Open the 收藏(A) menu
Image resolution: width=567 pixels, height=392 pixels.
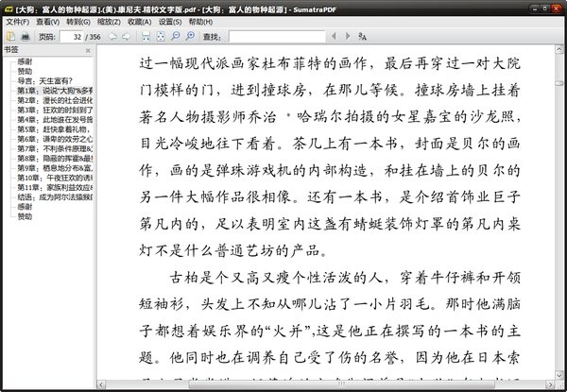(140, 22)
